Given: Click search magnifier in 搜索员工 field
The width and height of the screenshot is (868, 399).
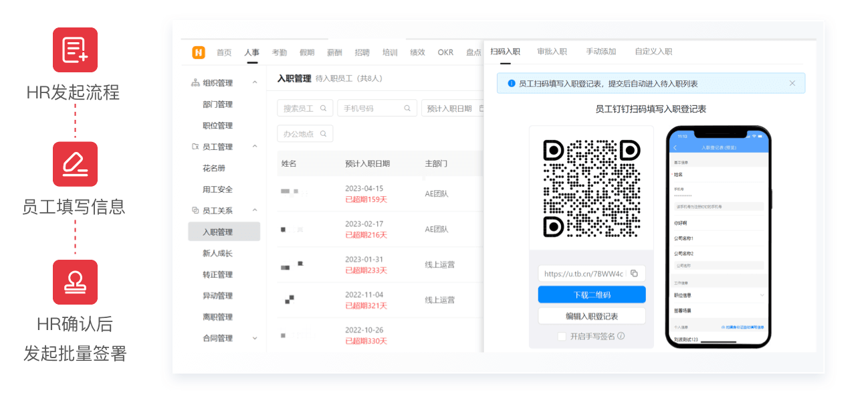Looking at the screenshot, I should [323, 108].
